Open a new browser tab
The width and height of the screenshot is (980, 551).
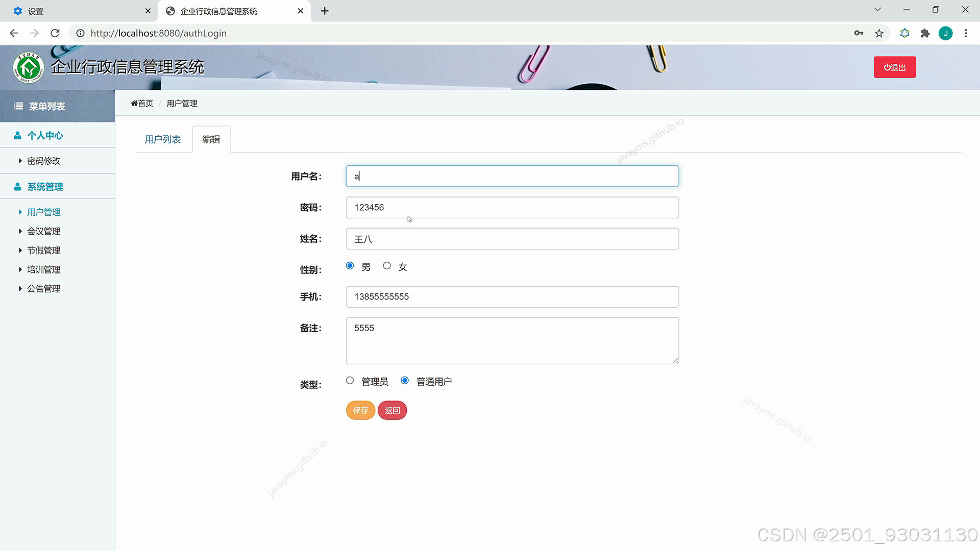point(325,11)
